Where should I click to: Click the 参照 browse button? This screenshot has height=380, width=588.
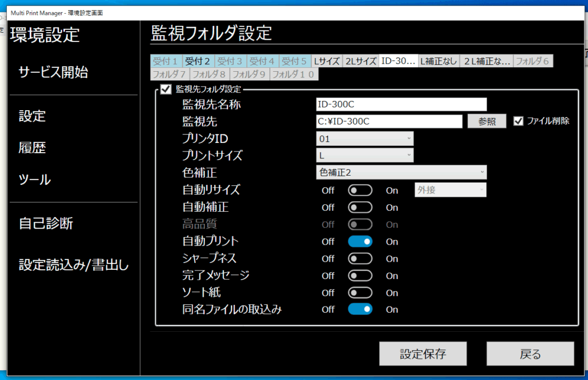coord(486,121)
